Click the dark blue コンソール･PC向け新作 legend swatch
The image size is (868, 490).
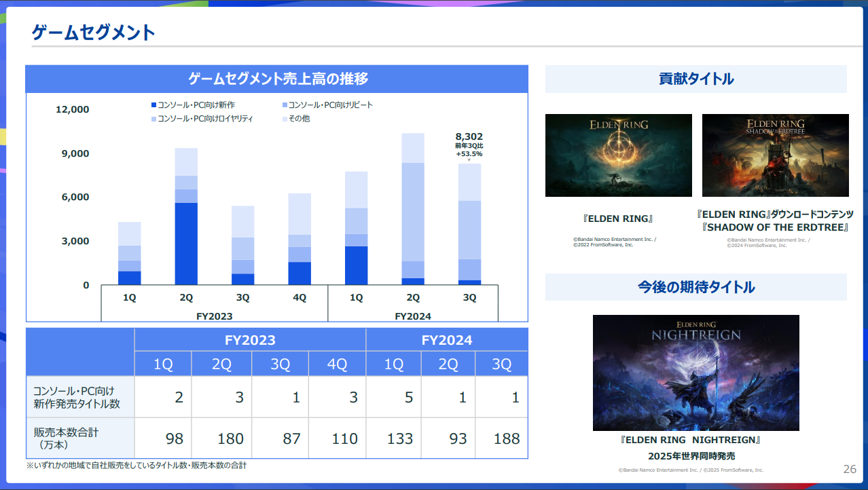[x=153, y=105]
